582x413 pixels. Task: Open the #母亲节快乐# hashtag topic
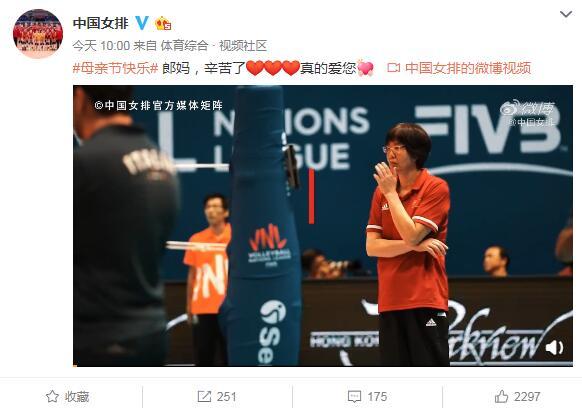115,68
